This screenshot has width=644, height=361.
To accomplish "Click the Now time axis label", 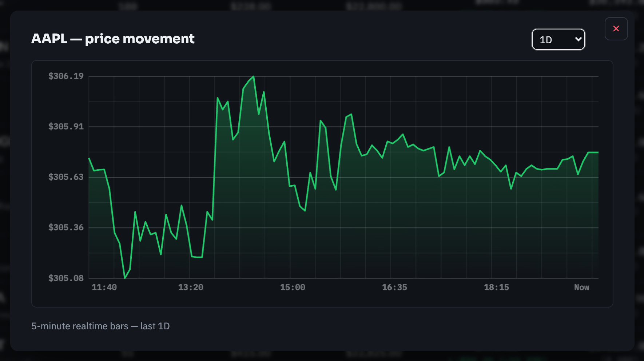I will (581, 287).
